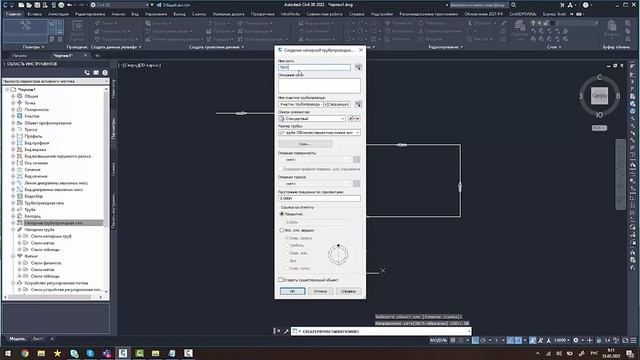The height and width of the screenshot is (360, 640).
Task: Click the workspace switching gear icon in the status bar
Action: tap(576, 340)
